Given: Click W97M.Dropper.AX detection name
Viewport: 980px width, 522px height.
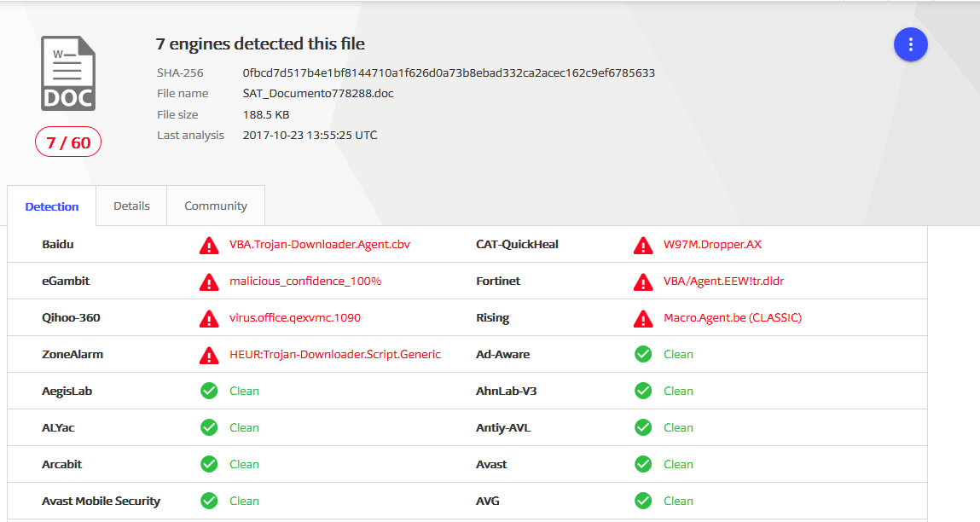Looking at the screenshot, I should (x=712, y=245).
